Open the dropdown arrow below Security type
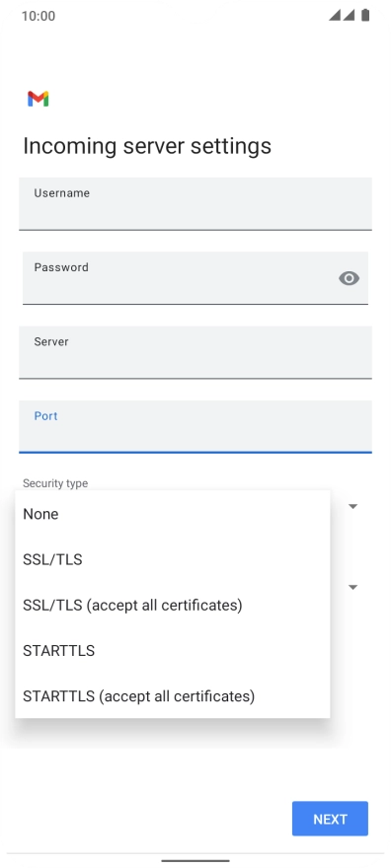 click(x=352, y=587)
